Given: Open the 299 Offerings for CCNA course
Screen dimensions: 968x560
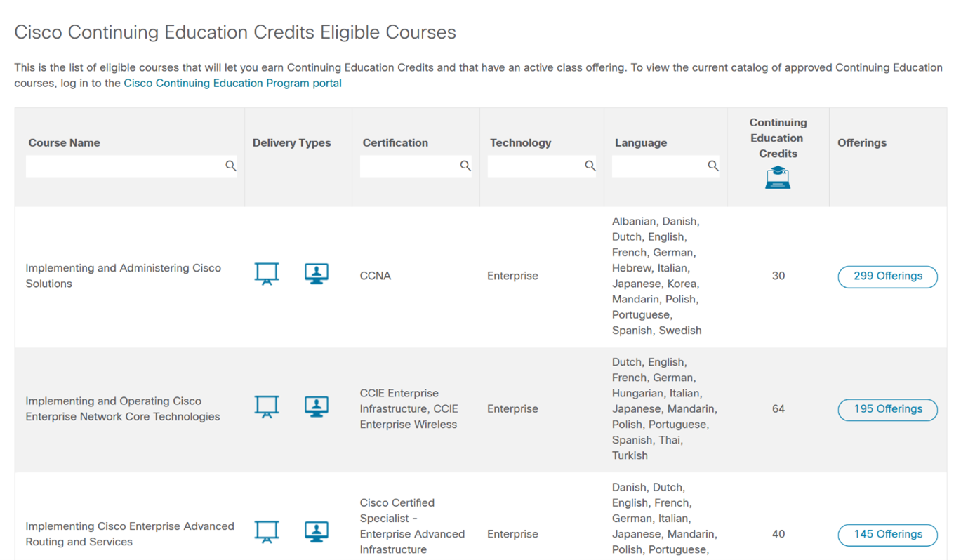Looking at the screenshot, I should 887,276.
